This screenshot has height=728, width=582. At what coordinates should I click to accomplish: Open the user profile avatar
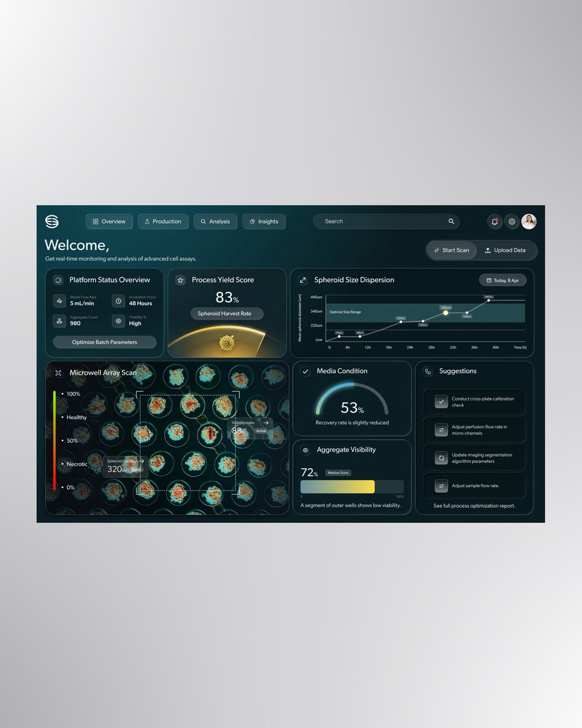[529, 221]
